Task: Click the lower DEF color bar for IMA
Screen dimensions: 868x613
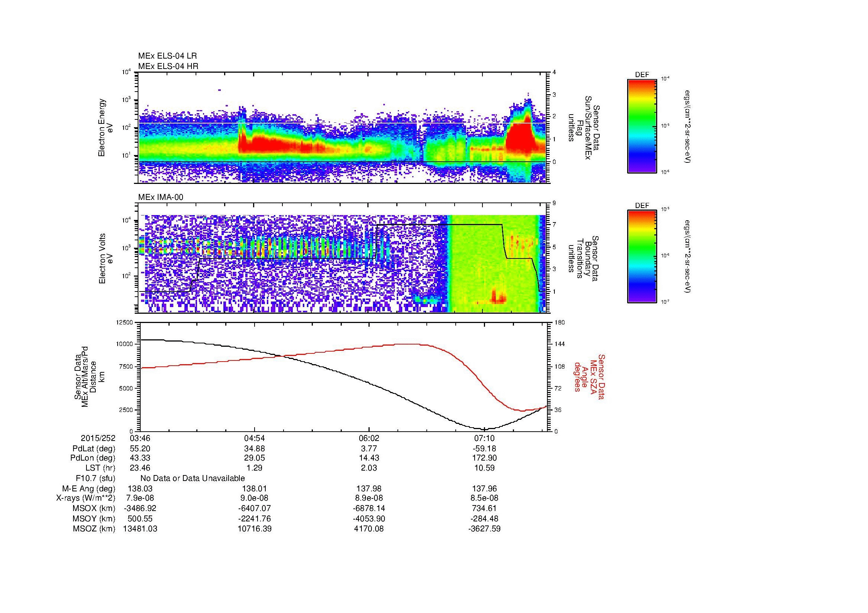Action: [x=642, y=257]
